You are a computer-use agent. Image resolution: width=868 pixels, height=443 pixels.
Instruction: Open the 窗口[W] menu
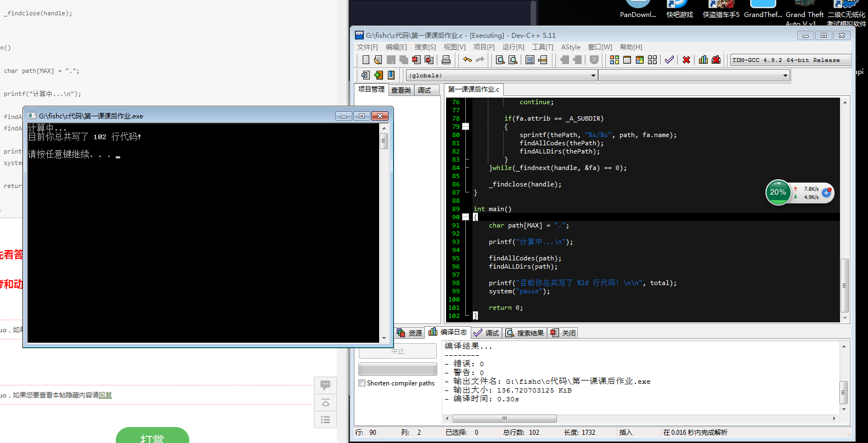pos(600,47)
